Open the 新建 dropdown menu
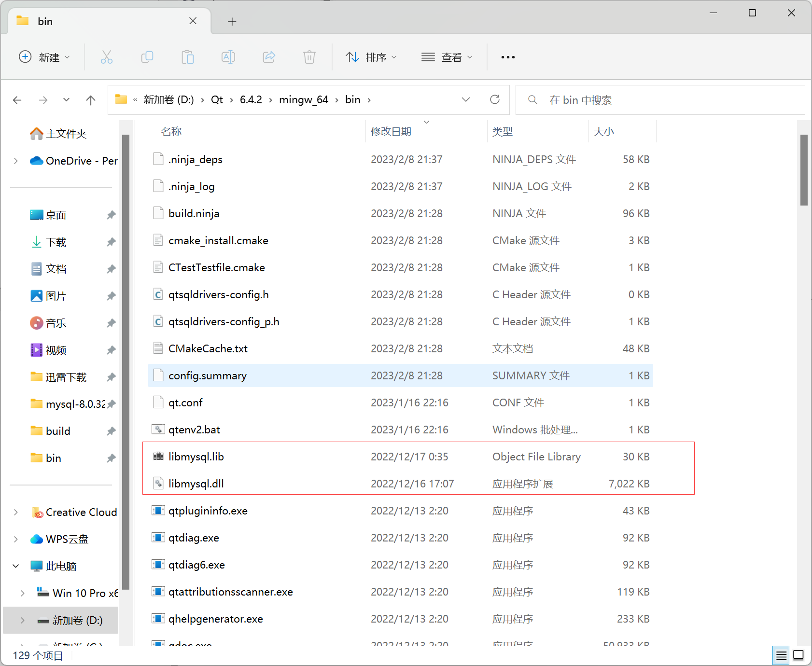The width and height of the screenshot is (812, 666). (x=44, y=57)
